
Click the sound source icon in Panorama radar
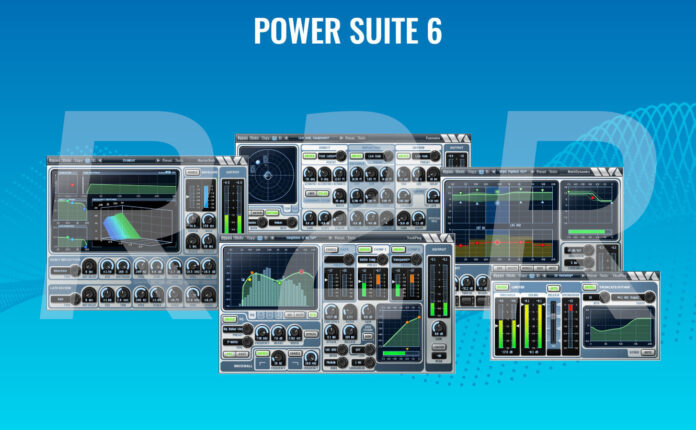click(258, 162)
